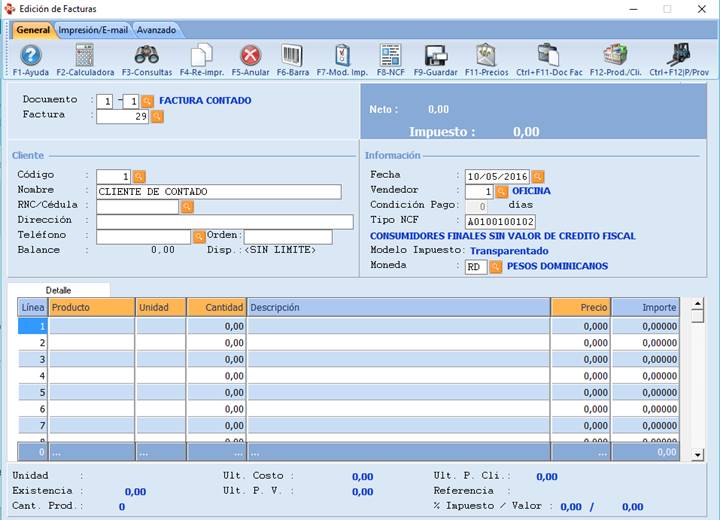Open F3-Consultas binoculars search
The height and width of the screenshot is (520, 720).
point(146,56)
